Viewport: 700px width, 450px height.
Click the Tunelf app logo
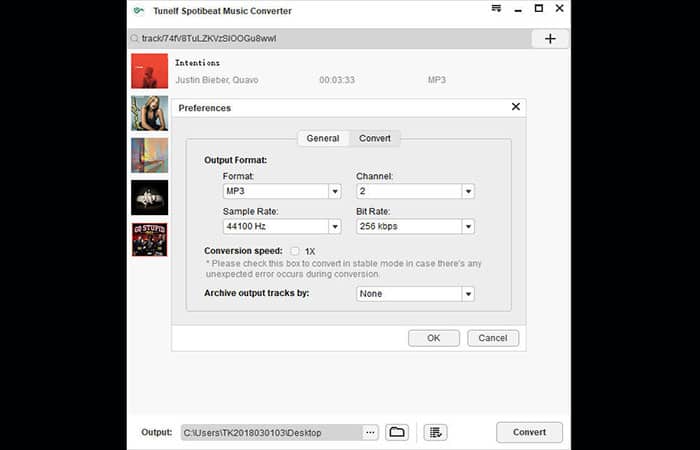tap(139, 11)
